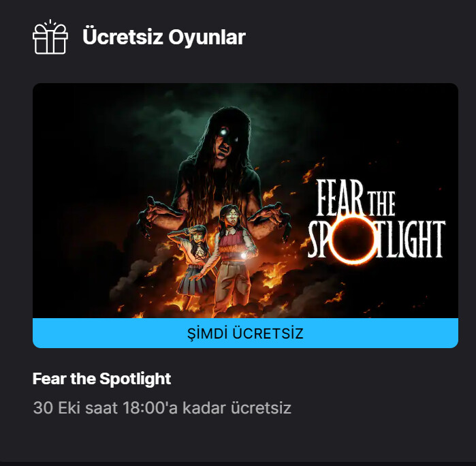Screen dimensions: 476x466
Task: Click the girl in the pleated skirt
Action: 193,261
